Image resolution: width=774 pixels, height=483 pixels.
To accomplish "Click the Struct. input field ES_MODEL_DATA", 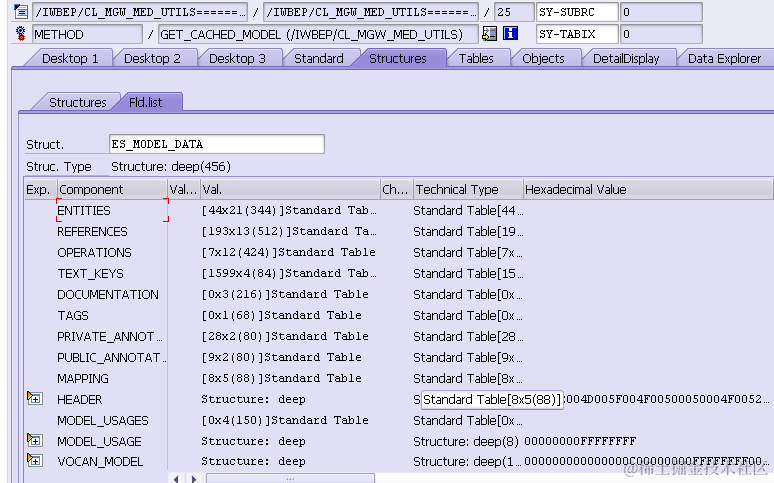I will 216,144.
